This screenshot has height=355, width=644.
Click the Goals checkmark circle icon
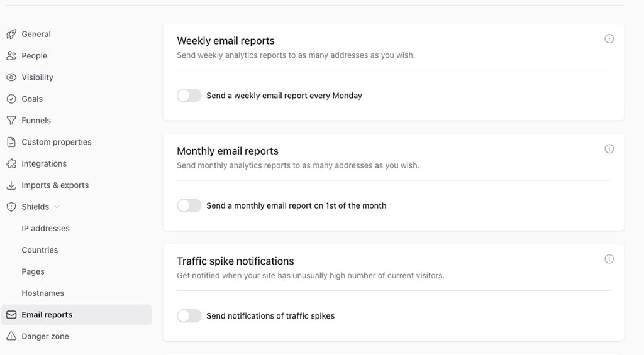click(x=11, y=99)
